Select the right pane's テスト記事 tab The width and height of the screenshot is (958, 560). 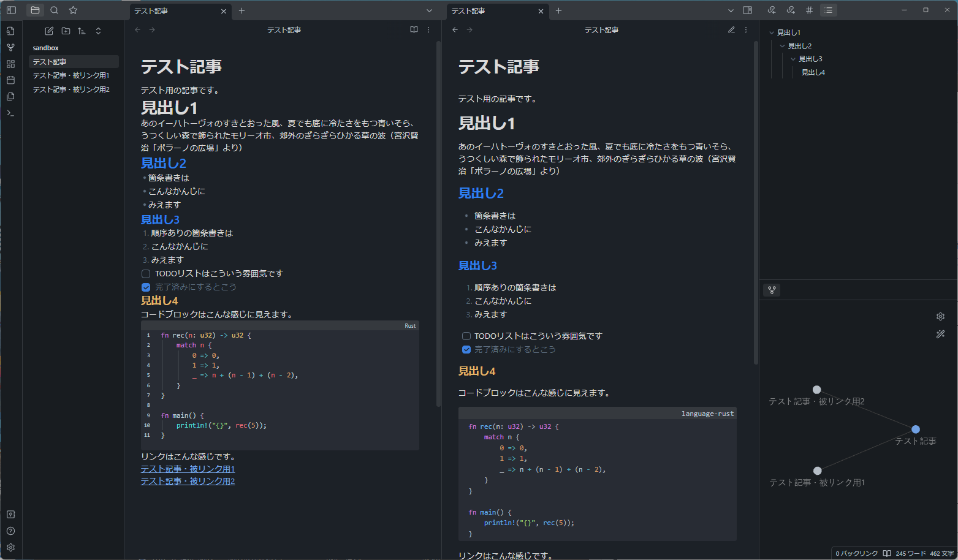(490, 11)
